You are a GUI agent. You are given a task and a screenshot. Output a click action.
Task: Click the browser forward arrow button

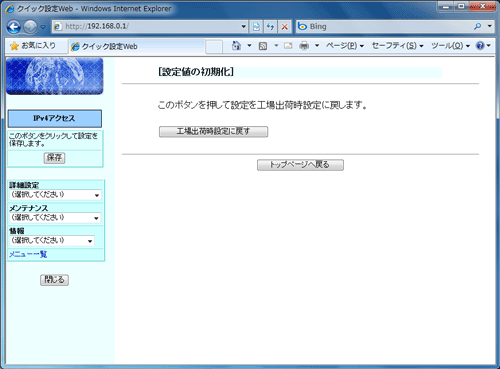tap(30, 27)
